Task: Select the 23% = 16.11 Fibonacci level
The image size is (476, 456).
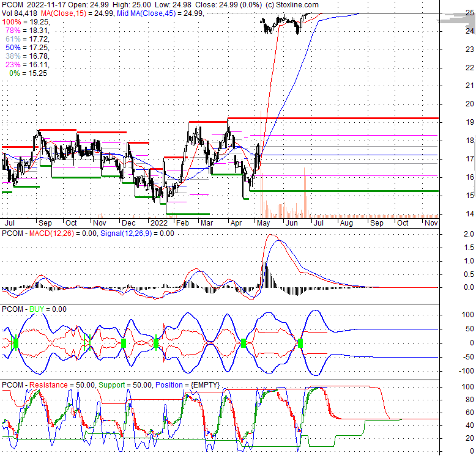Action: click(x=27, y=65)
